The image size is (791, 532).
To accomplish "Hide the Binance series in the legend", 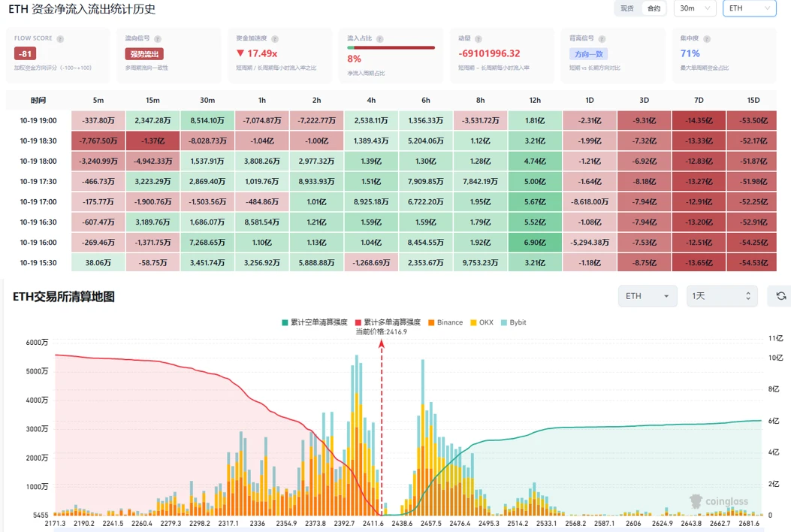I will [445, 322].
